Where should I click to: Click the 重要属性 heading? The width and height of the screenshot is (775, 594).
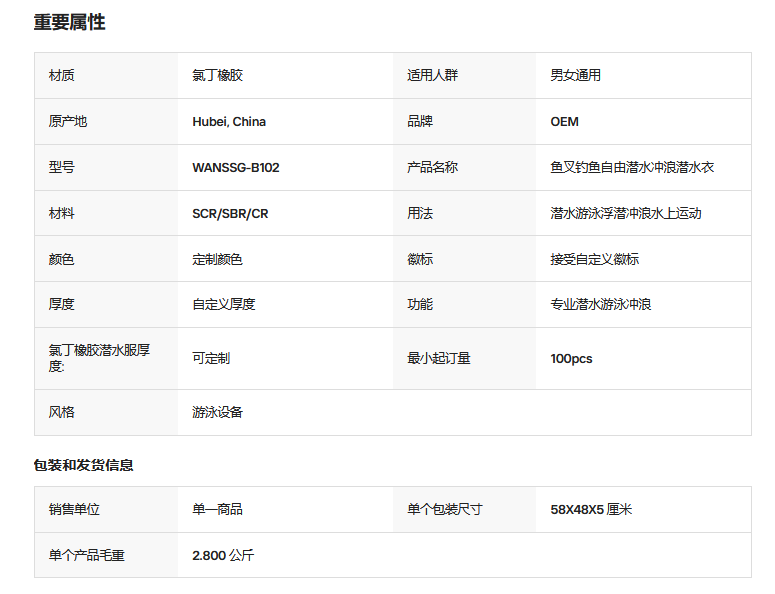pos(69,22)
